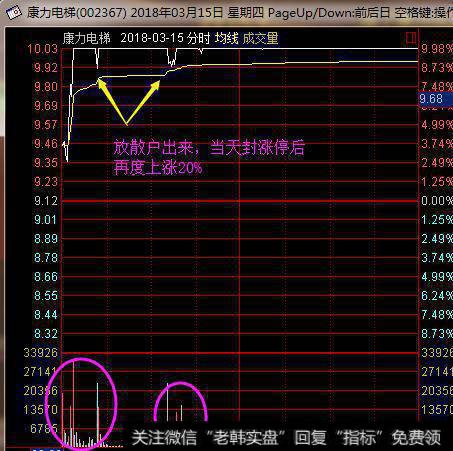
Task: Click the red 8.73% label on right axis
Action: click(437, 68)
